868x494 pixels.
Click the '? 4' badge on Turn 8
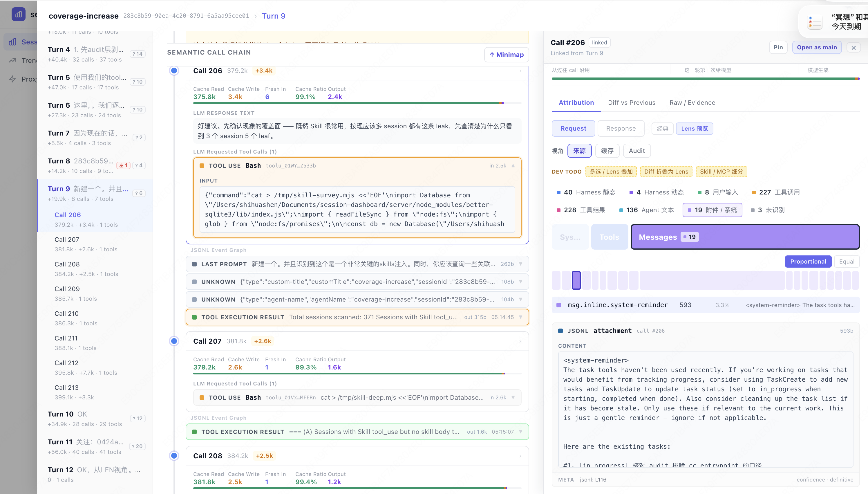point(139,165)
